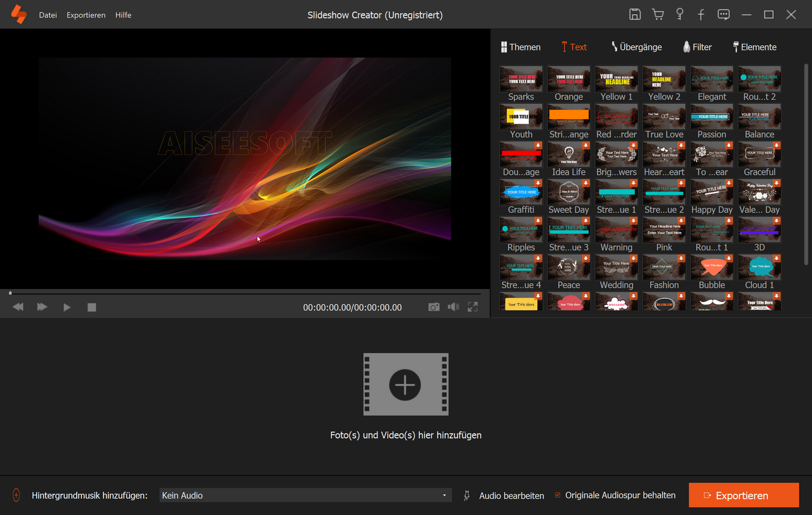Take a snapshot with camera icon

tap(434, 307)
